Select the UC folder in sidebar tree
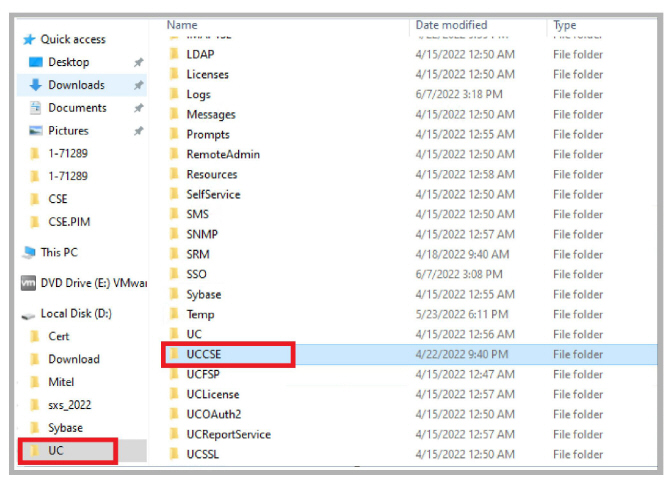The image size is (672, 492). pos(56,450)
